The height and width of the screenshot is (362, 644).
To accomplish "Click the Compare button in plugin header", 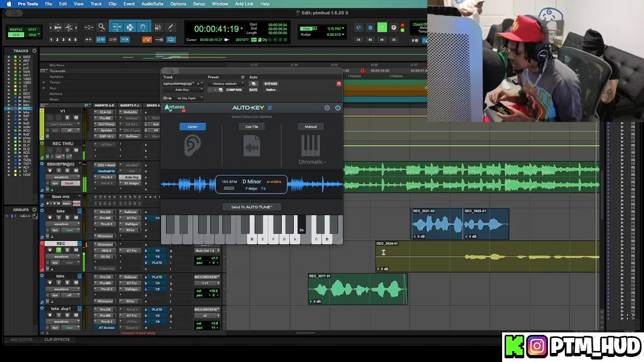I will click(234, 89).
